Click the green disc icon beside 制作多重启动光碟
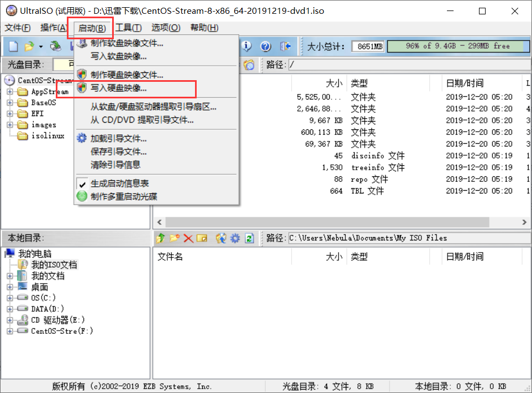Screen dimensions: 532x393 (x=82, y=196)
